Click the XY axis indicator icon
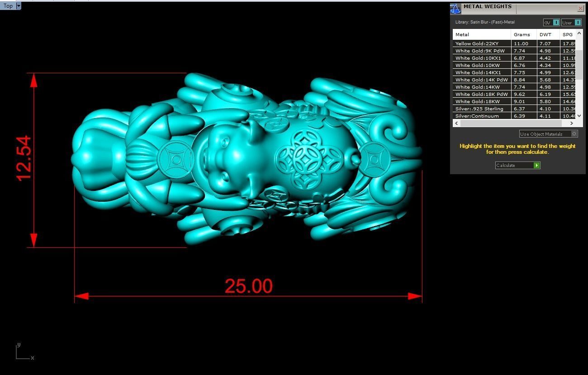Viewport: 588px width, 375px height. point(24,352)
